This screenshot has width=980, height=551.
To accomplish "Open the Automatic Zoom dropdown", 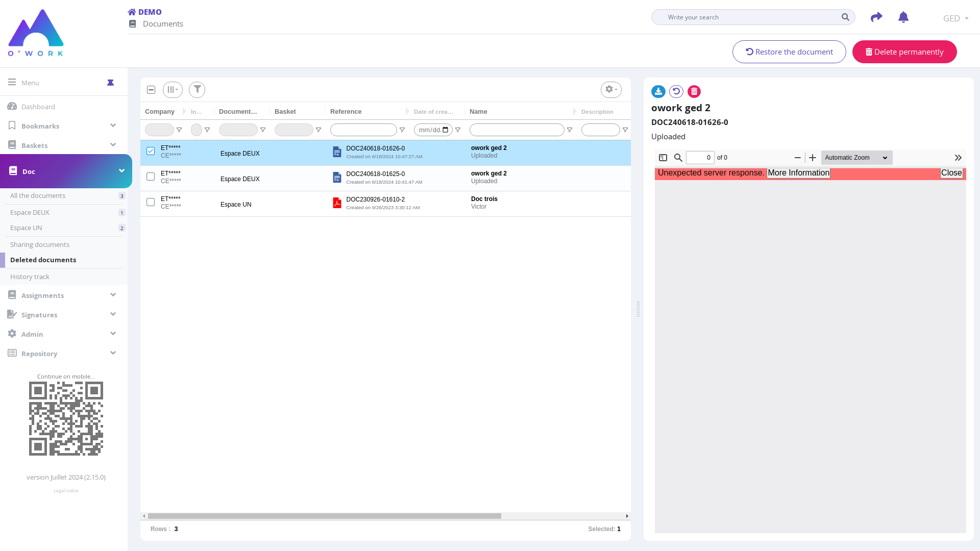I will [856, 158].
